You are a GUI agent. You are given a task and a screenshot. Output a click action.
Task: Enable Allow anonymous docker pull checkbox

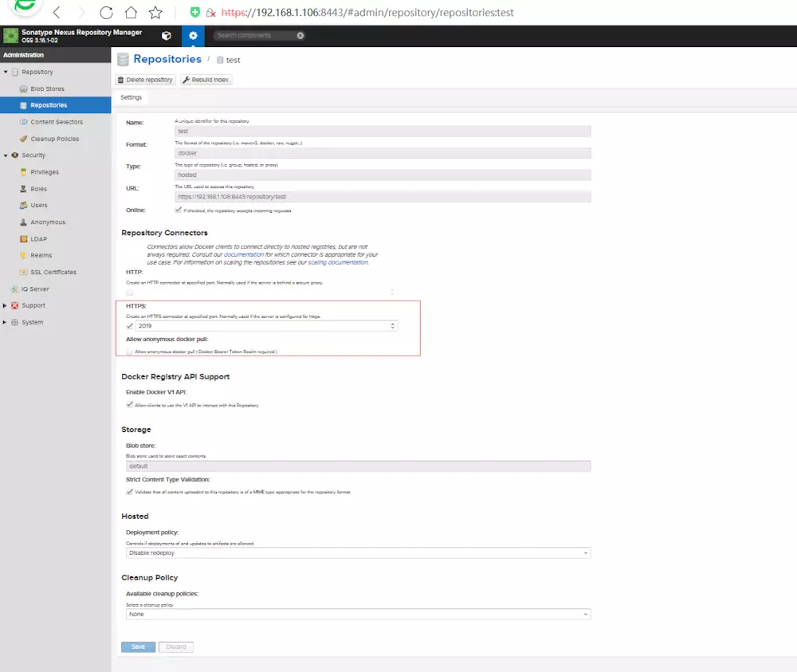coord(130,352)
